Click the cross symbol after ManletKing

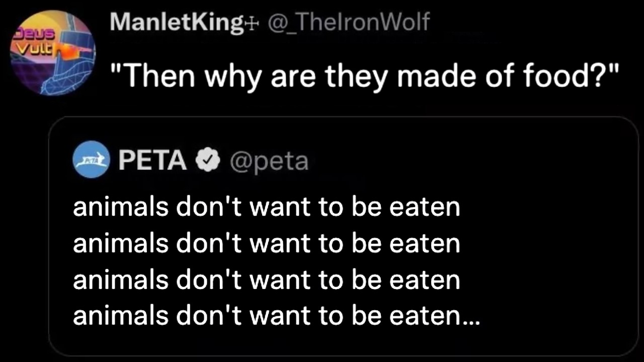(x=251, y=24)
